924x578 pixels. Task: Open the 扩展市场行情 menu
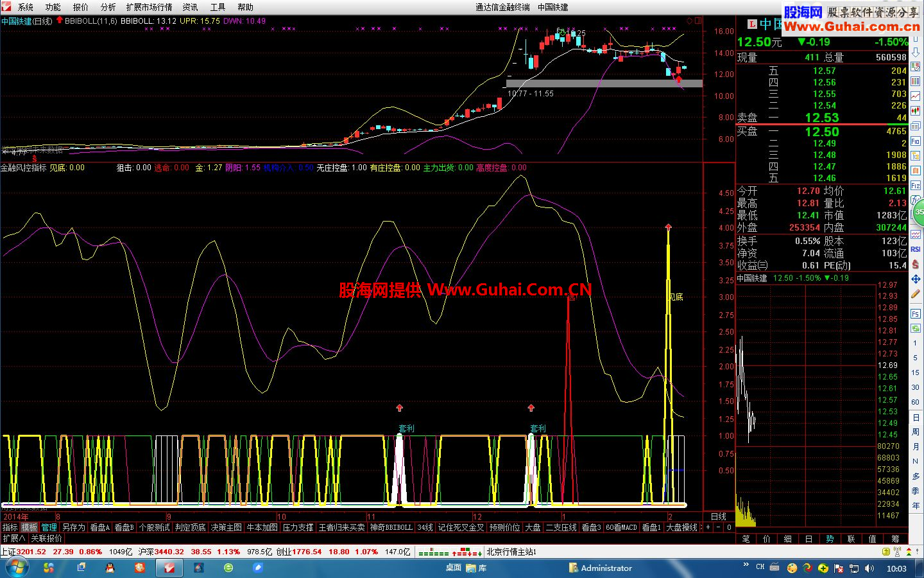(149, 7)
